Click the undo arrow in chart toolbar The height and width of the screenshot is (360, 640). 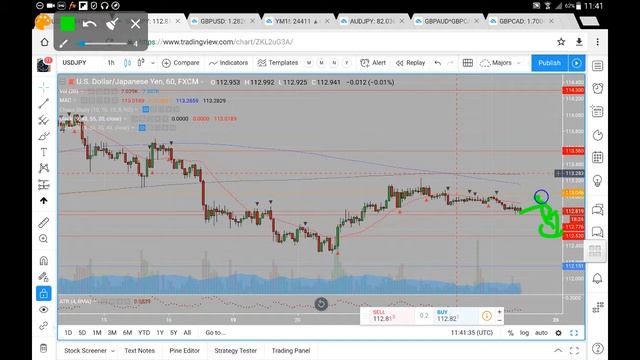[x=438, y=63]
